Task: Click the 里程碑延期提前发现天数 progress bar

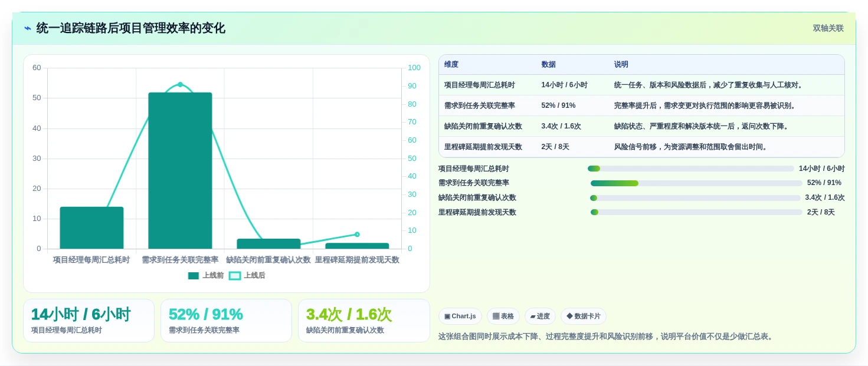Action: click(x=696, y=212)
